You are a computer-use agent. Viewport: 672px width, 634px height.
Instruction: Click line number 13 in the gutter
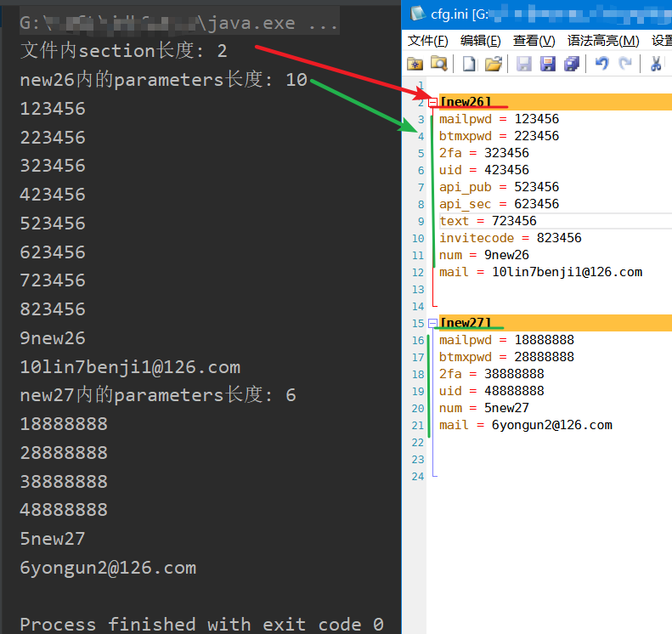point(418,290)
